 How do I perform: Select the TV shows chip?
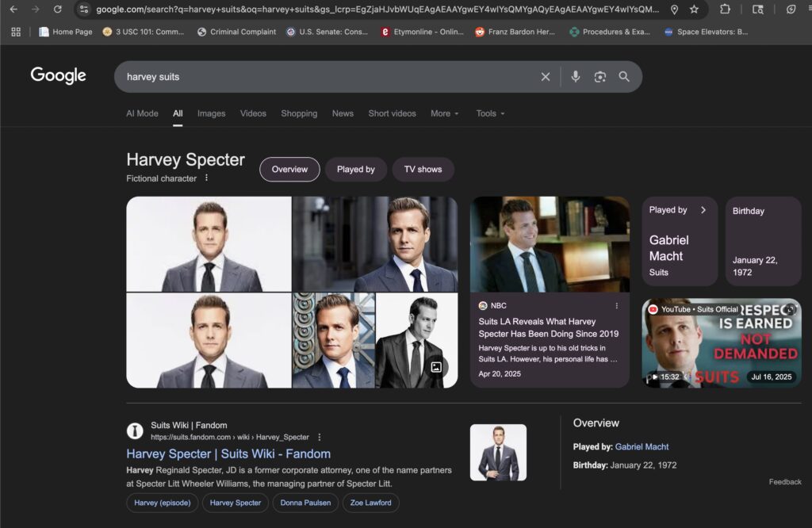[423, 170]
